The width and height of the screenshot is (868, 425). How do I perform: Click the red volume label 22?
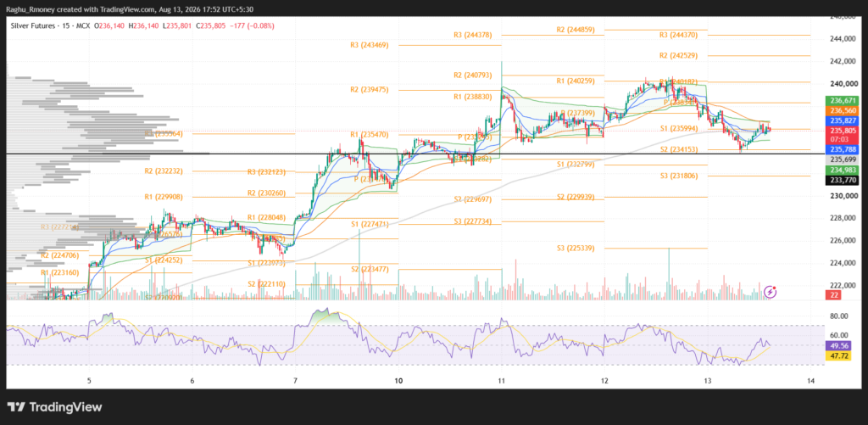[x=834, y=296]
